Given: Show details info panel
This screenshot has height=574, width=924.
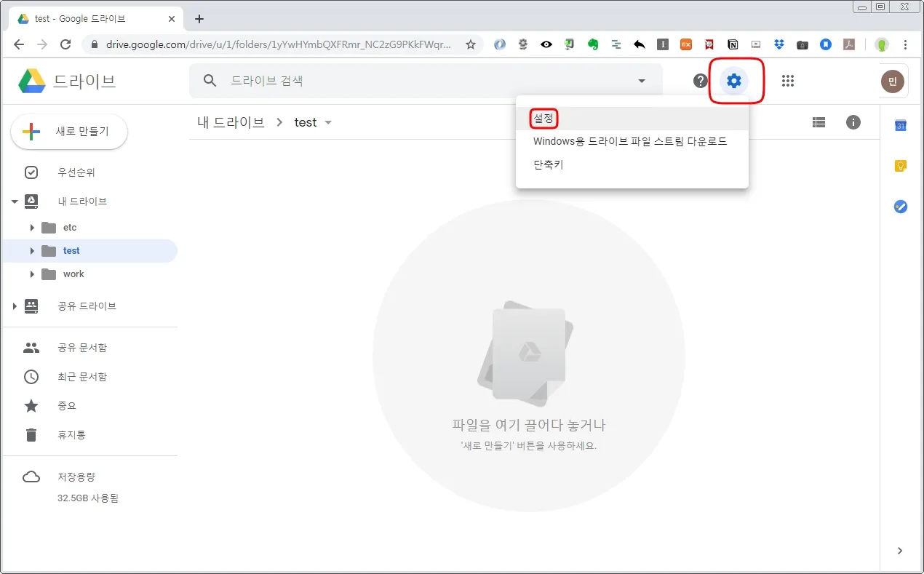Looking at the screenshot, I should 853,122.
